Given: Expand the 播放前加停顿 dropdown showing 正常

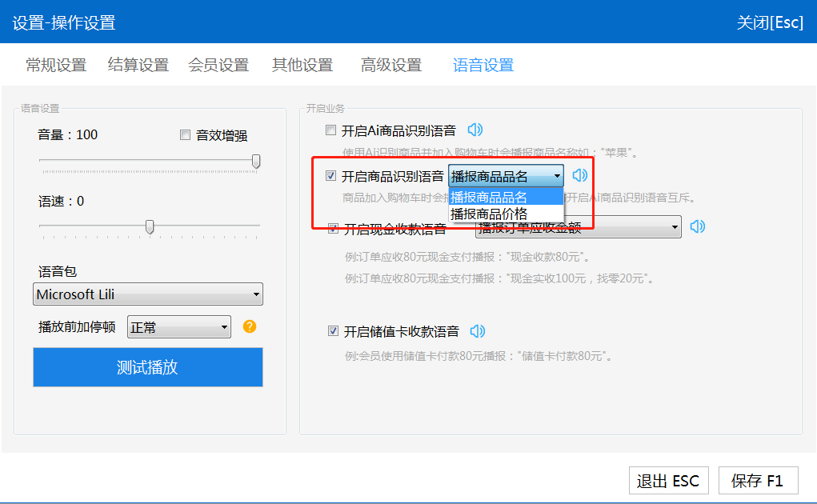Looking at the screenshot, I should [179, 326].
